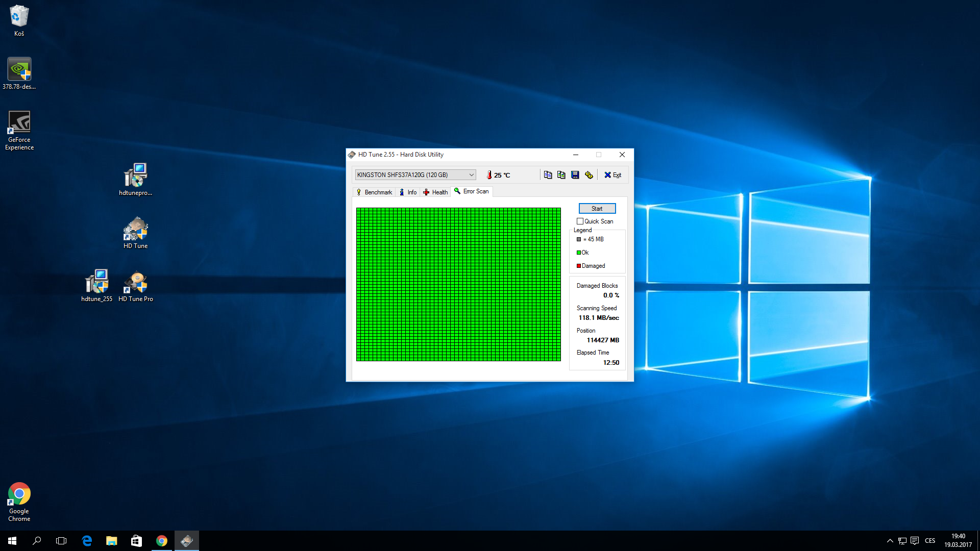Open Chrome from the taskbar

pos(161,541)
